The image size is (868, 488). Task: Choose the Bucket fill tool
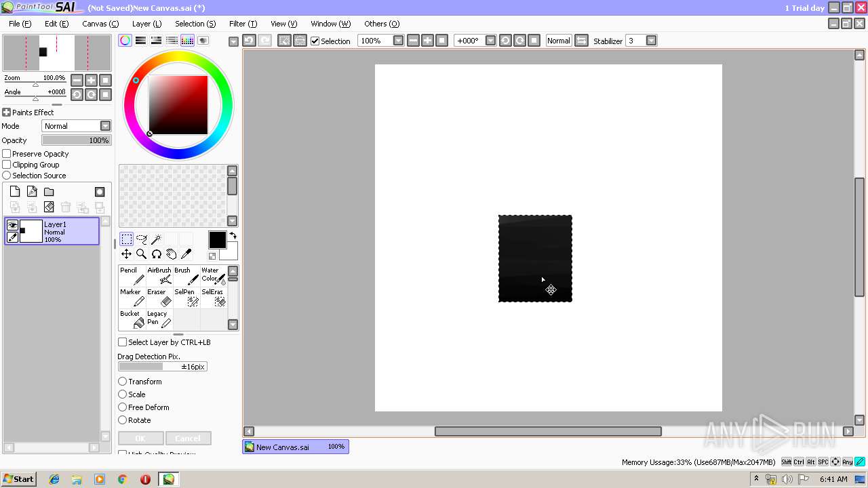[x=132, y=319]
